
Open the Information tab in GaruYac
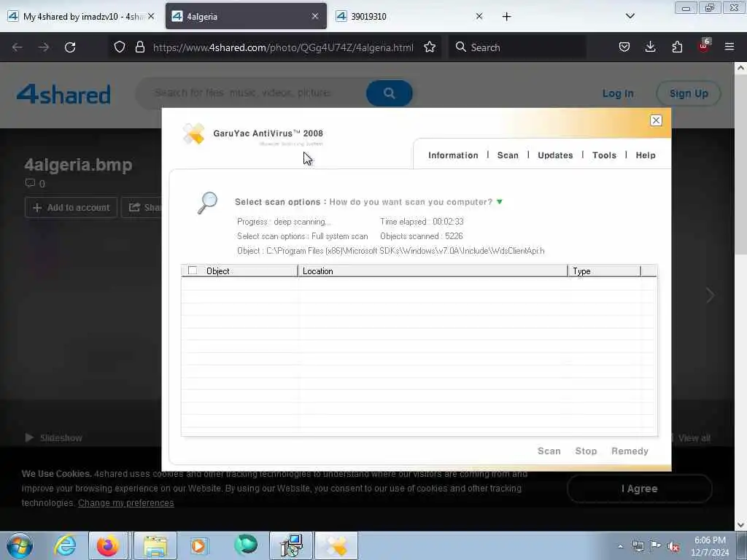[x=452, y=155]
